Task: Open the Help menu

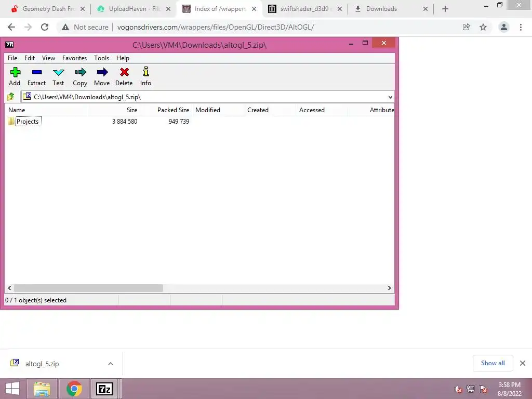Action: 123,58
